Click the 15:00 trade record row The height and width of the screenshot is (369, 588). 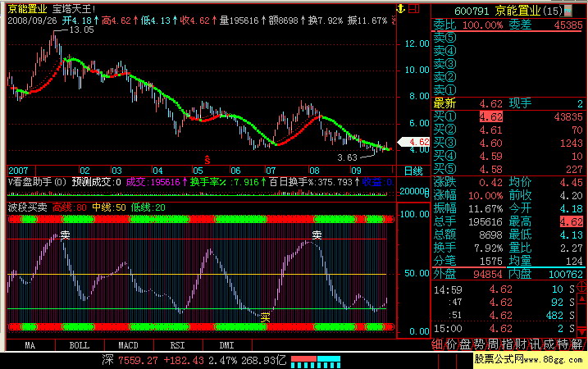point(504,329)
